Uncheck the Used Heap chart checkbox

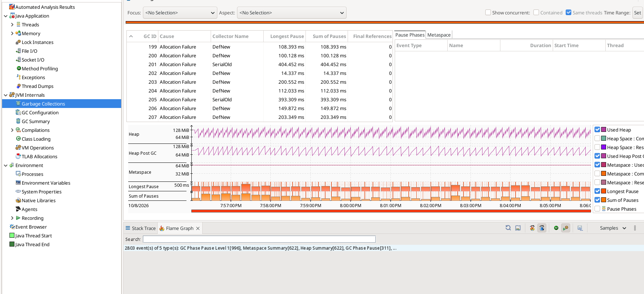click(597, 129)
